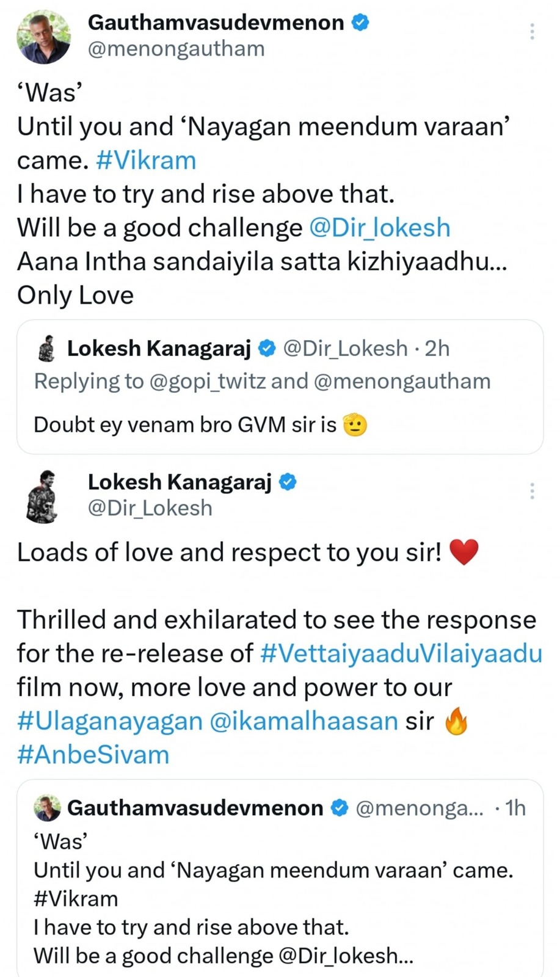Open the #Ulaganayagan hashtag
Screen dimensions: 560x977
pyautogui.click(x=110, y=721)
